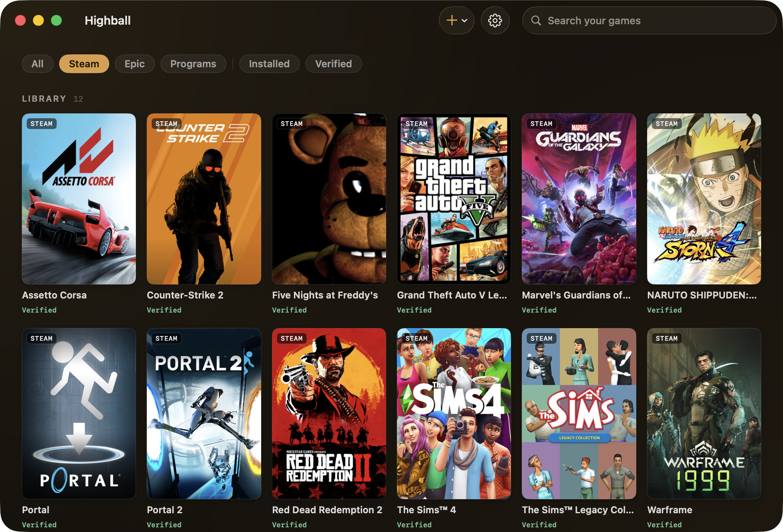Image resolution: width=783 pixels, height=532 pixels.
Task: Open the settings gear icon
Action: (495, 20)
